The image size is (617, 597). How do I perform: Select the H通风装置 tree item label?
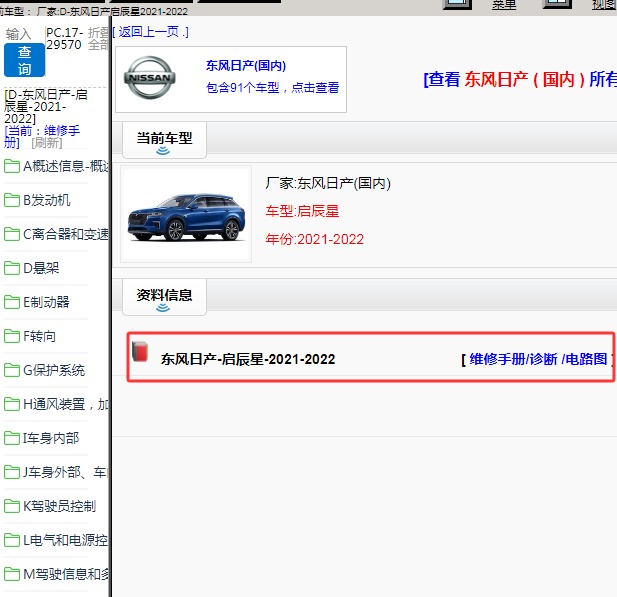[x=65, y=404]
